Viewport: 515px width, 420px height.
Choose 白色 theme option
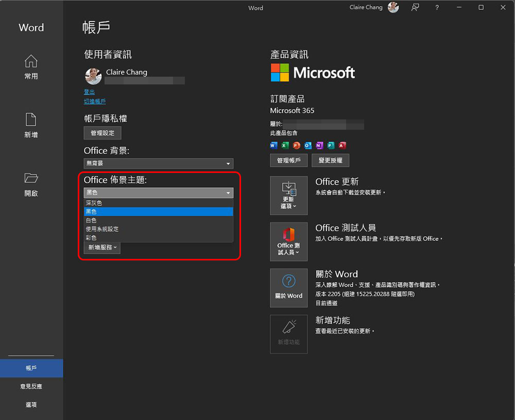click(159, 220)
